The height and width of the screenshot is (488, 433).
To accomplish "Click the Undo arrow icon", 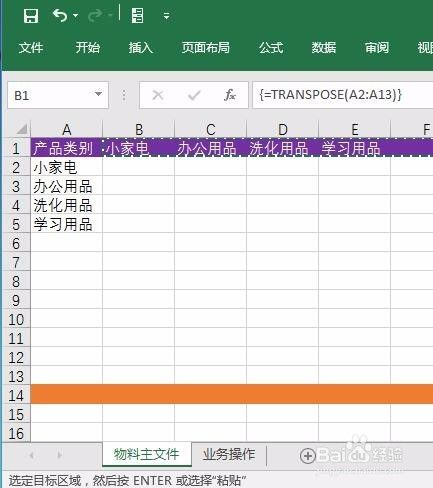I will [x=60, y=15].
